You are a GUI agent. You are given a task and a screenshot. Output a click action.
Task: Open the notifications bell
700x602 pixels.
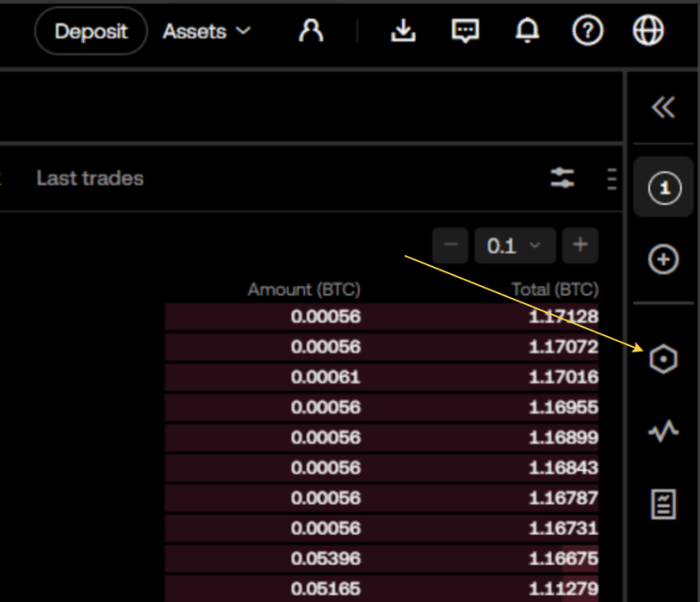click(527, 31)
